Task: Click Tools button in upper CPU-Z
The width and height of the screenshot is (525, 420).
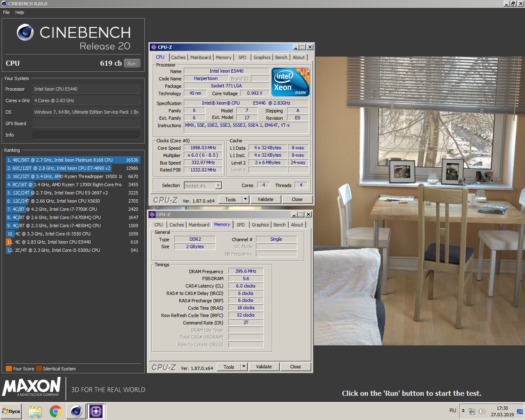Action: (x=231, y=199)
